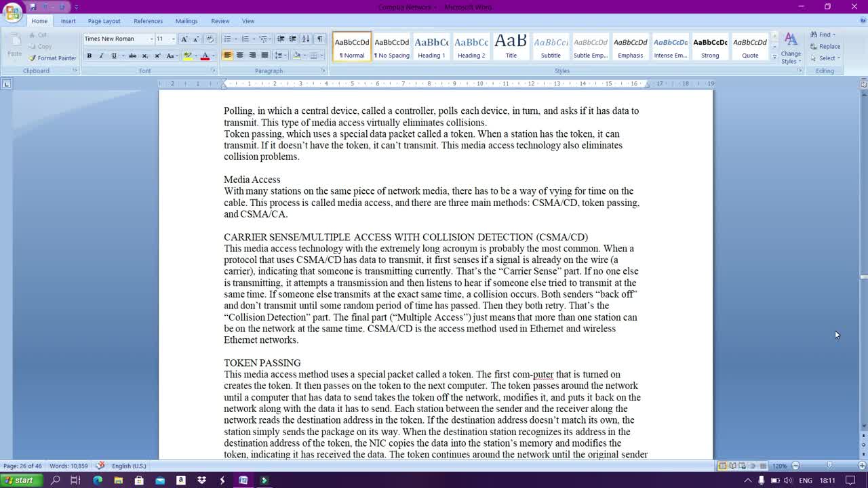Select Align Text Left

pos(228,56)
